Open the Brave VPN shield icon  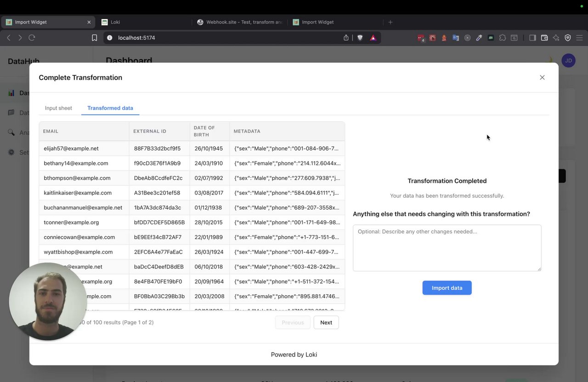coord(568,38)
